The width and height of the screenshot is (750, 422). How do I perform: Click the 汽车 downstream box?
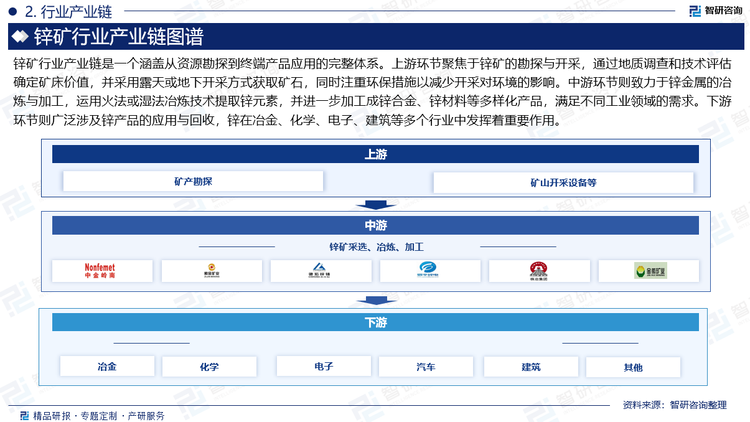click(x=426, y=367)
